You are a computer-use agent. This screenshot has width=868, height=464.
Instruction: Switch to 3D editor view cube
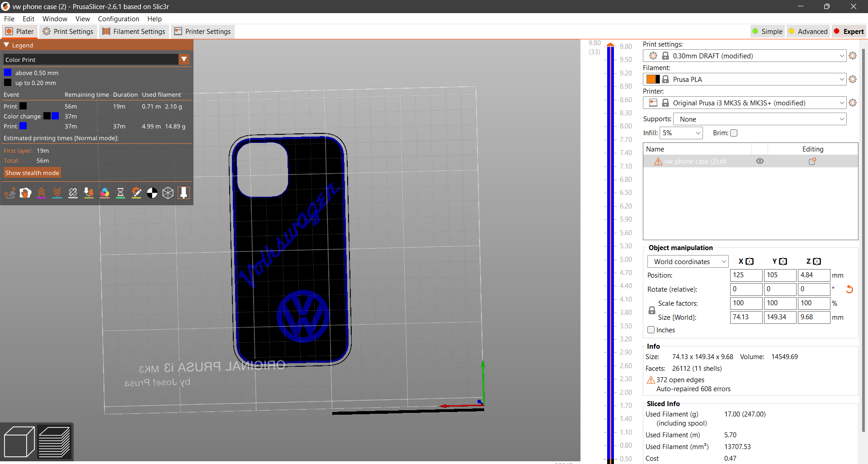(19, 442)
